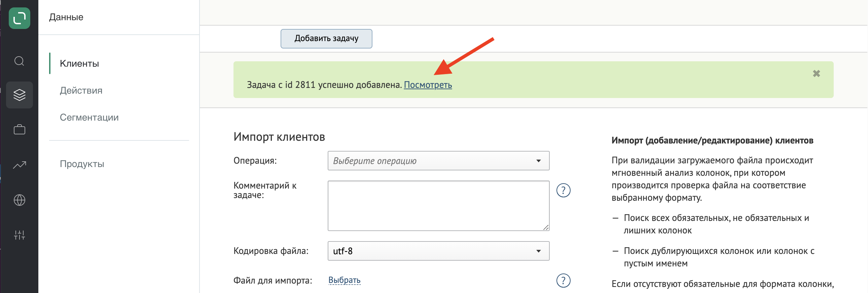Click the Импорт клиентов heading
Viewport: 868px width, 293px height.
[279, 136]
